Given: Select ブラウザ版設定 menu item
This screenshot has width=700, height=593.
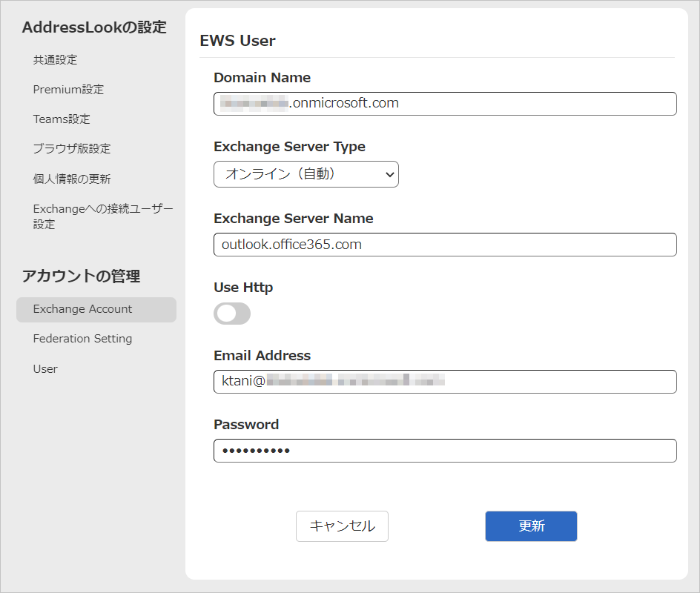Looking at the screenshot, I should (x=72, y=148).
